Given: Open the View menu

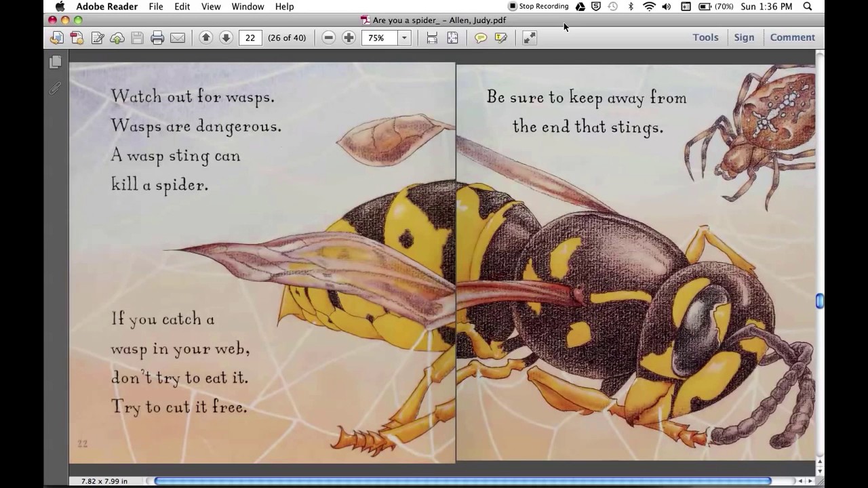Looking at the screenshot, I should click(211, 6).
